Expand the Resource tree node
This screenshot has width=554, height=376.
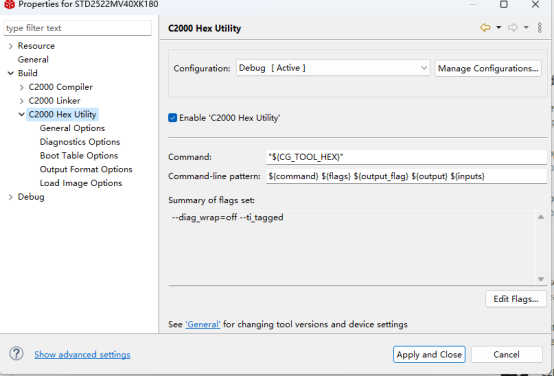(x=11, y=46)
